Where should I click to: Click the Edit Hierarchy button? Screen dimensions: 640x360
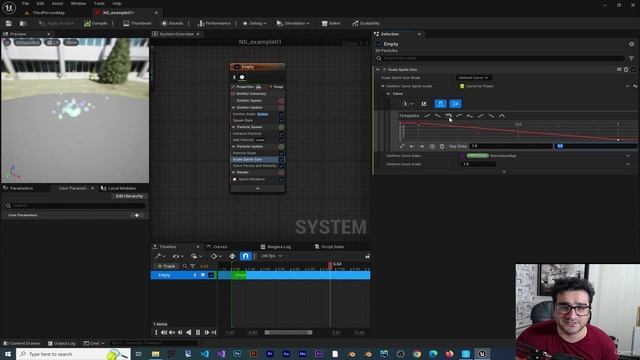click(129, 196)
